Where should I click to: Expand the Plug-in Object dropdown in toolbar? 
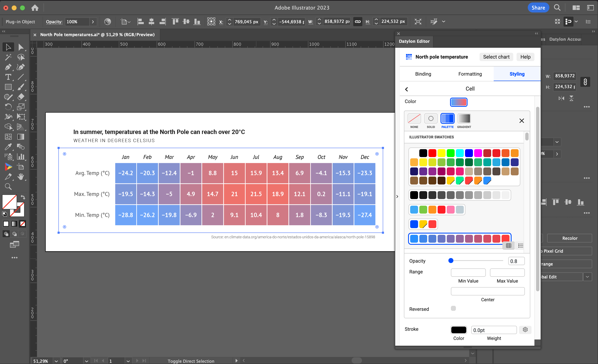point(21,21)
